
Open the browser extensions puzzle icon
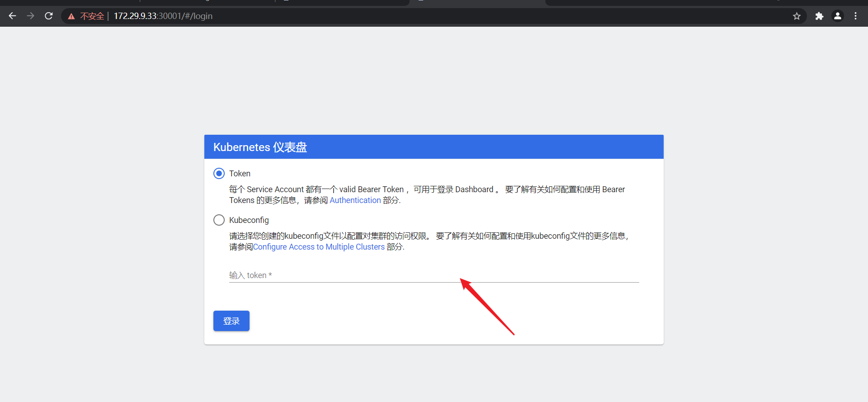click(819, 16)
